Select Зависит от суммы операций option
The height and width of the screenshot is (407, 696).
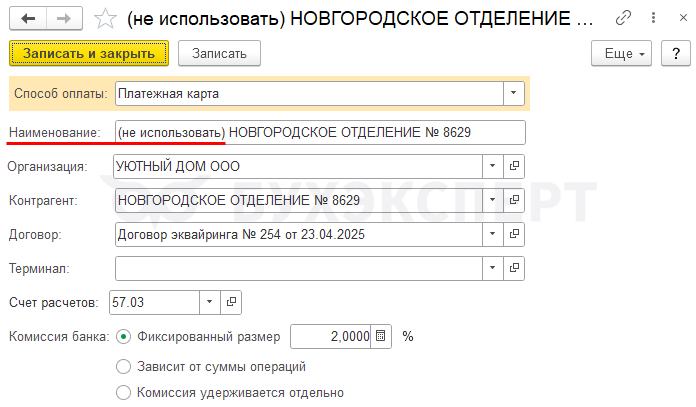(x=123, y=367)
